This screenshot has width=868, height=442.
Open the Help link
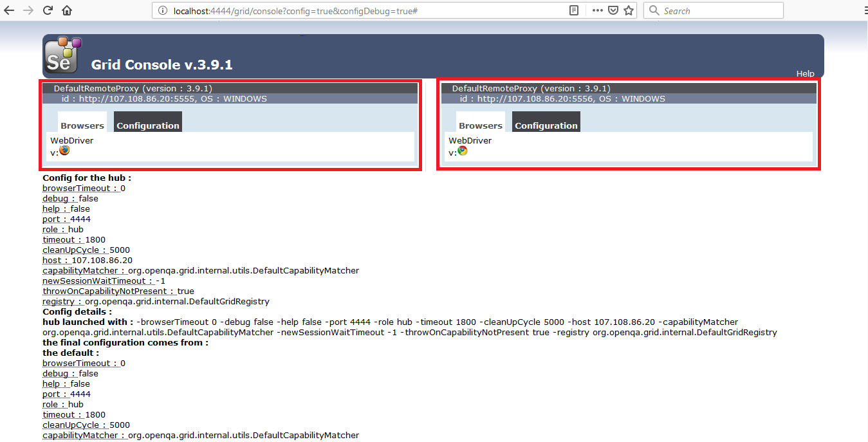(x=805, y=73)
